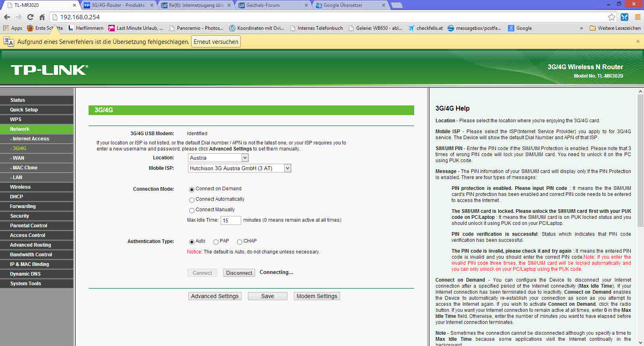Screen dimensions: 644x346
Task: Click the browser forward arrow
Action: [19, 17]
